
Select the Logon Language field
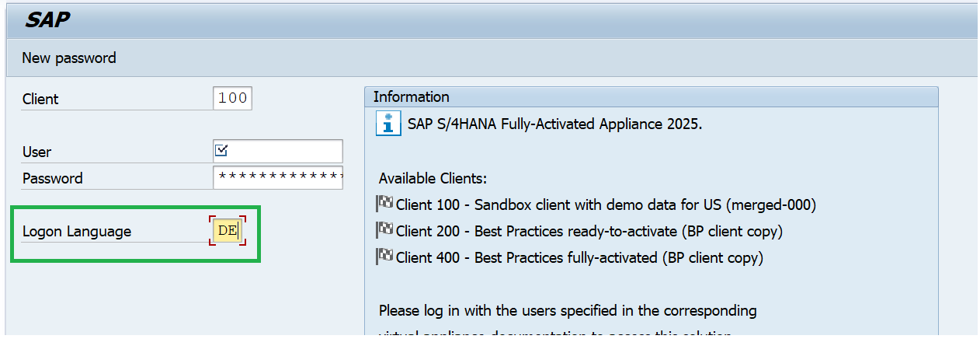pyautogui.click(x=228, y=231)
